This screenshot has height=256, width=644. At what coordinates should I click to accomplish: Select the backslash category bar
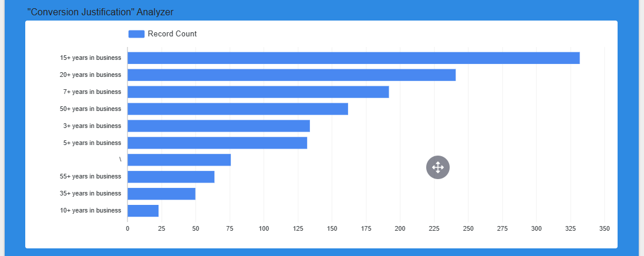click(179, 160)
